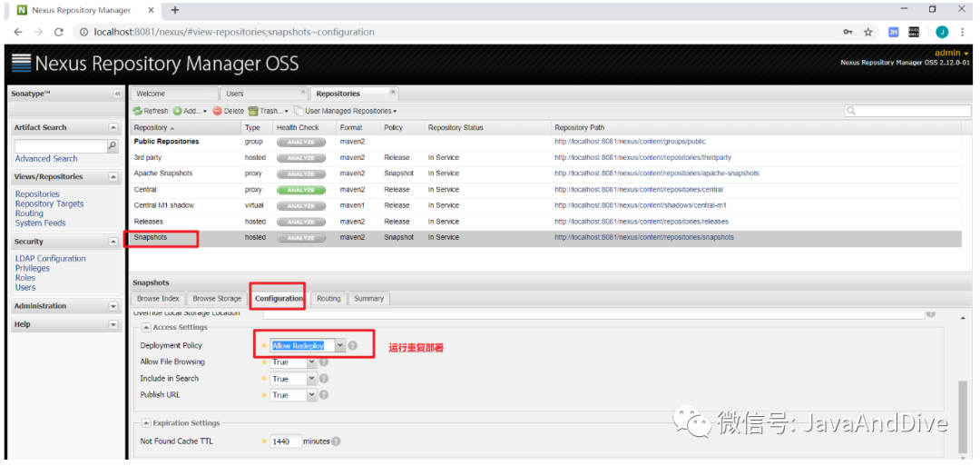Open System Feeds link
Image resolution: width=980 pixels, height=466 pixels.
[40, 223]
